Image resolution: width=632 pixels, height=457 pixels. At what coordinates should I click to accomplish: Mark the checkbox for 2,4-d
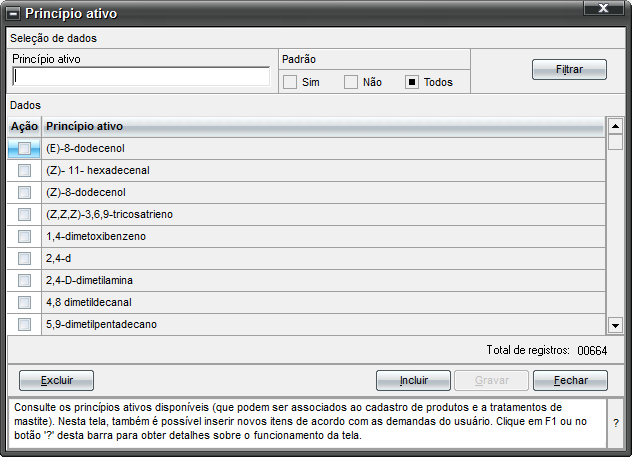click(x=24, y=258)
